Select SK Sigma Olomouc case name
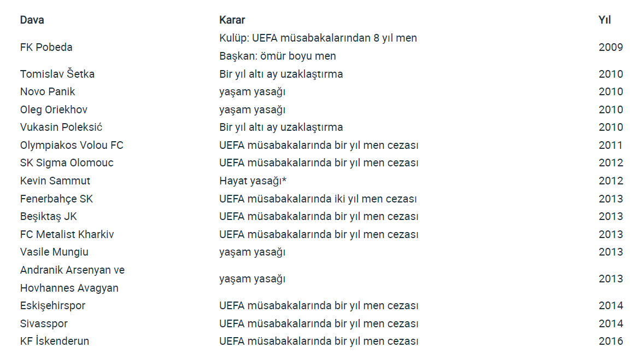644x359 pixels. [67, 163]
